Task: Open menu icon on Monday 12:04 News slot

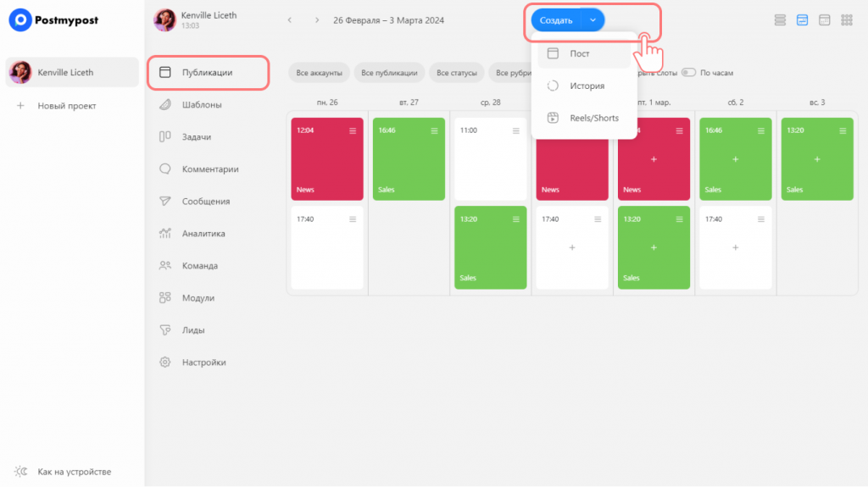Action: tap(353, 130)
